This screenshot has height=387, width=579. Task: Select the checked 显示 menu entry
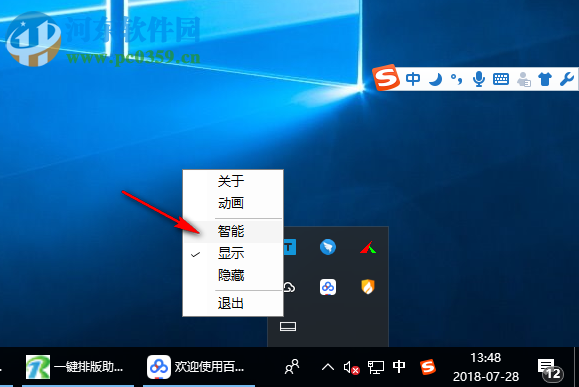tap(233, 254)
